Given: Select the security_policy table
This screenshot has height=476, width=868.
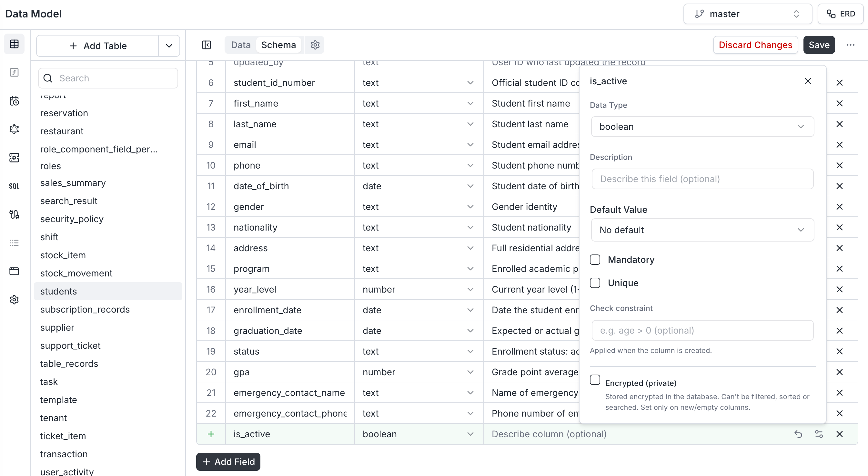Looking at the screenshot, I should click(x=108, y=219).
